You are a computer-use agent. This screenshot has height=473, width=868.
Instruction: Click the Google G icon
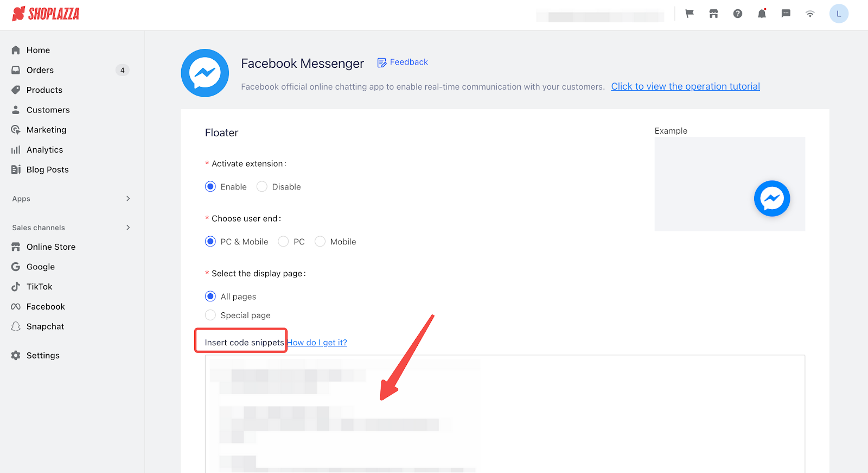click(x=16, y=267)
